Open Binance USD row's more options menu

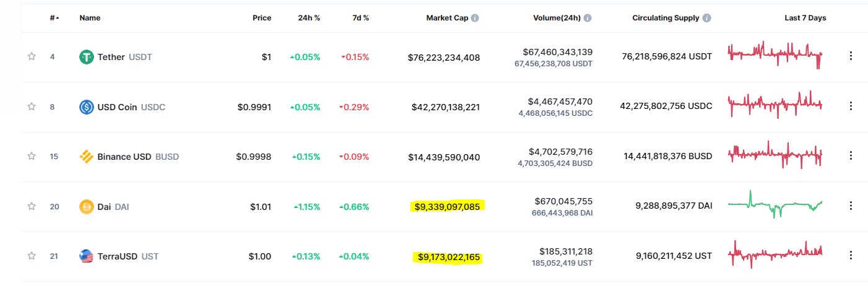pyautogui.click(x=851, y=155)
